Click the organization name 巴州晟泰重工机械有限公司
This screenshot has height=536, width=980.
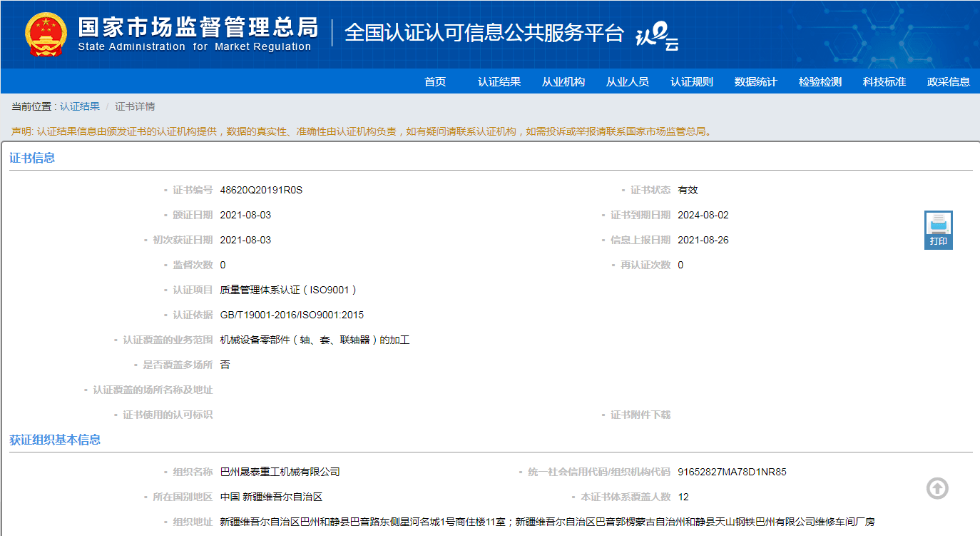click(280, 472)
